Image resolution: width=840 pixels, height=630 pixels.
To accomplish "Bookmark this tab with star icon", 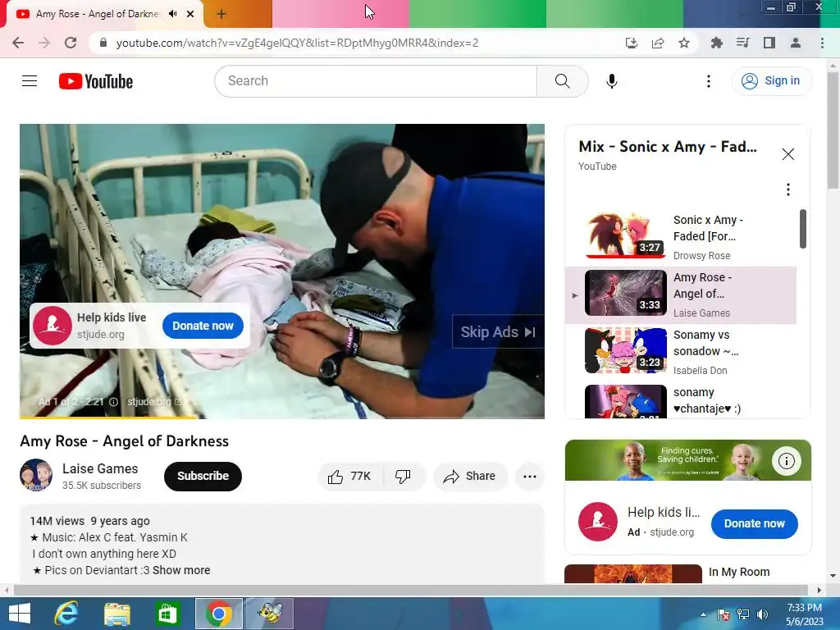I will [x=684, y=43].
